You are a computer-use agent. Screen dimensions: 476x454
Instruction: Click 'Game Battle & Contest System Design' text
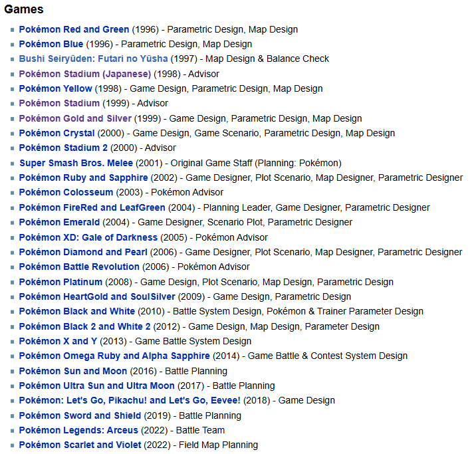pos(328,356)
